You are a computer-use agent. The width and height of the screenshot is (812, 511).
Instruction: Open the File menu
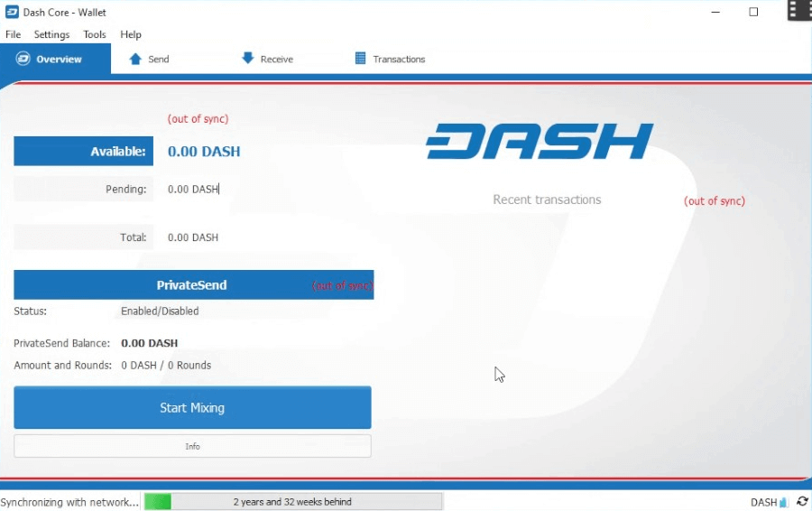pyautogui.click(x=13, y=34)
